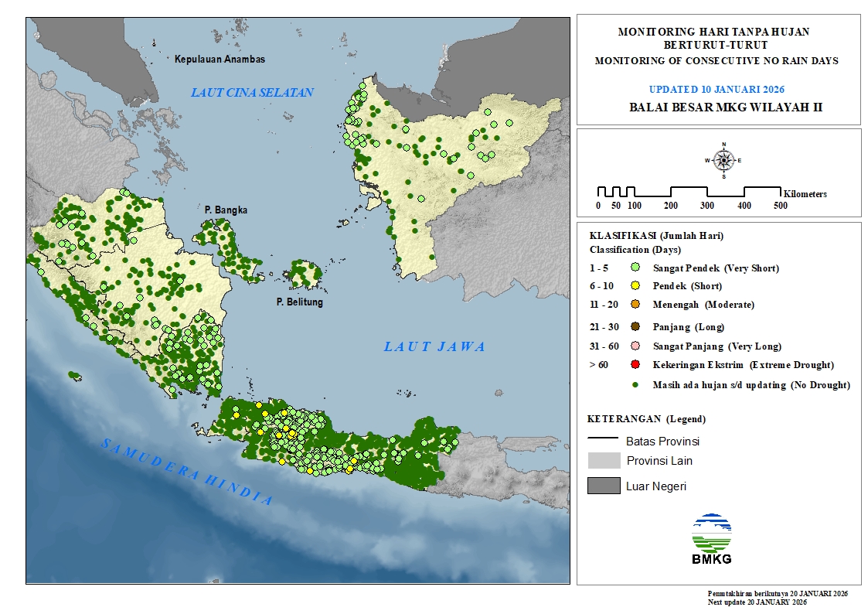Click the compass rose icon
The width and height of the screenshot is (868, 614).
[723, 160]
